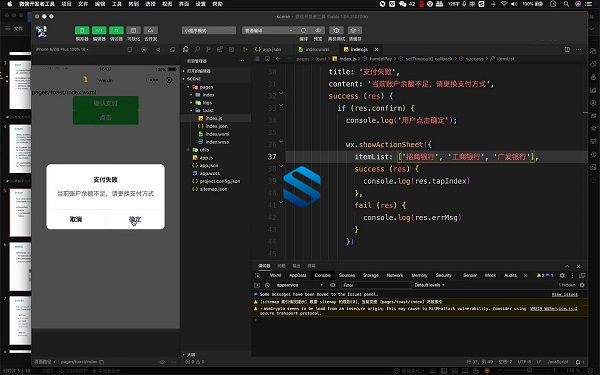Screen dimensions: 600x375
Task: Open the Cloud Development toolbar button
Action: click(151, 31)
